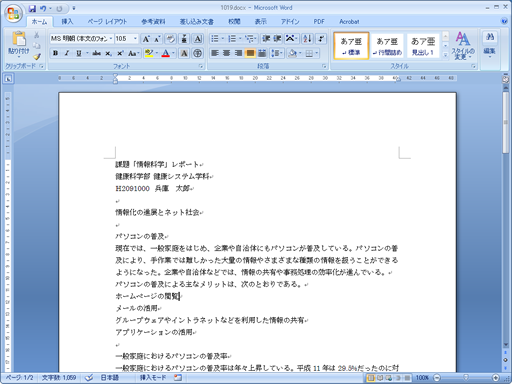This screenshot has width=512, height=384.
Task: Switch to Full Screen Reading view
Action: tap(380, 378)
